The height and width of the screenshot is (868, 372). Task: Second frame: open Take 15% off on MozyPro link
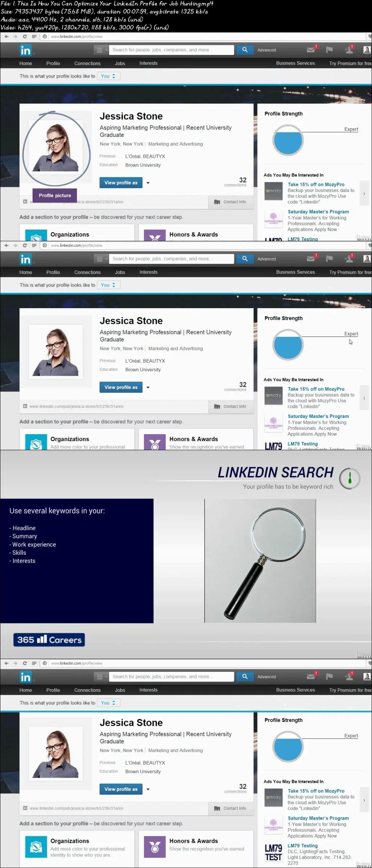pos(316,389)
